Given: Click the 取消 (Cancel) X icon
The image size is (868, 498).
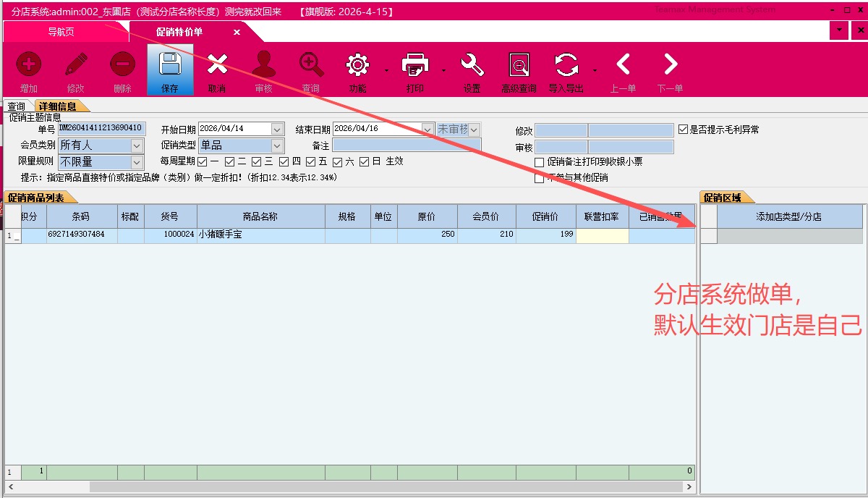Looking at the screenshot, I should (217, 65).
